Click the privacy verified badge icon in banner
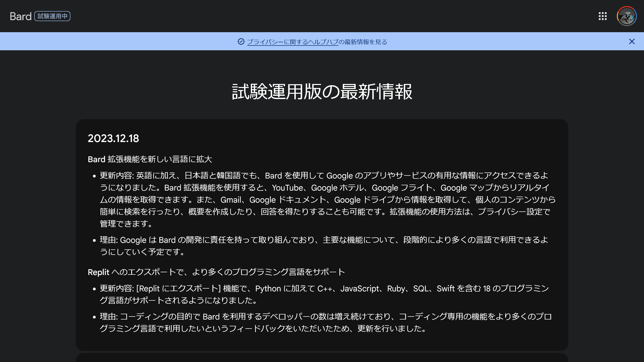 pyautogui.click(x=241, y=41)
